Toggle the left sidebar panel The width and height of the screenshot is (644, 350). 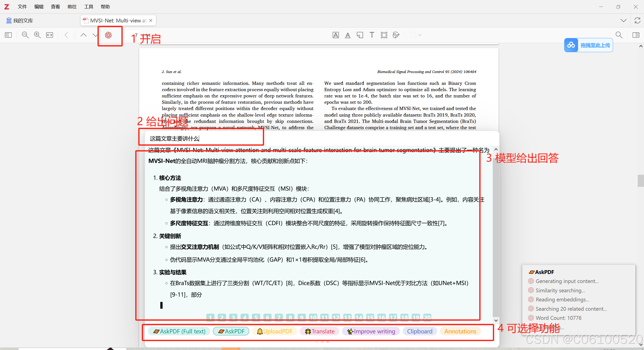[8, 35]
